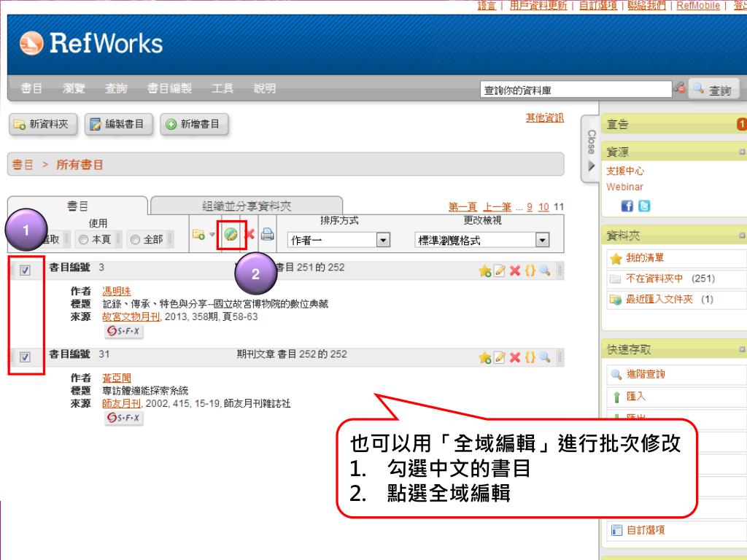Open 進階查詢 in quick access

(x=645, y=374)
